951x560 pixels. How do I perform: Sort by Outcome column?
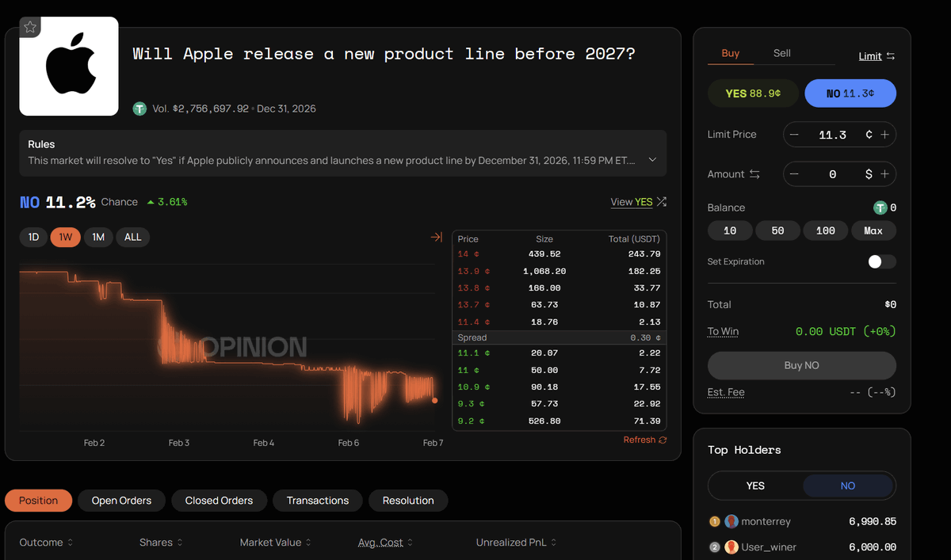pos(46,543)
